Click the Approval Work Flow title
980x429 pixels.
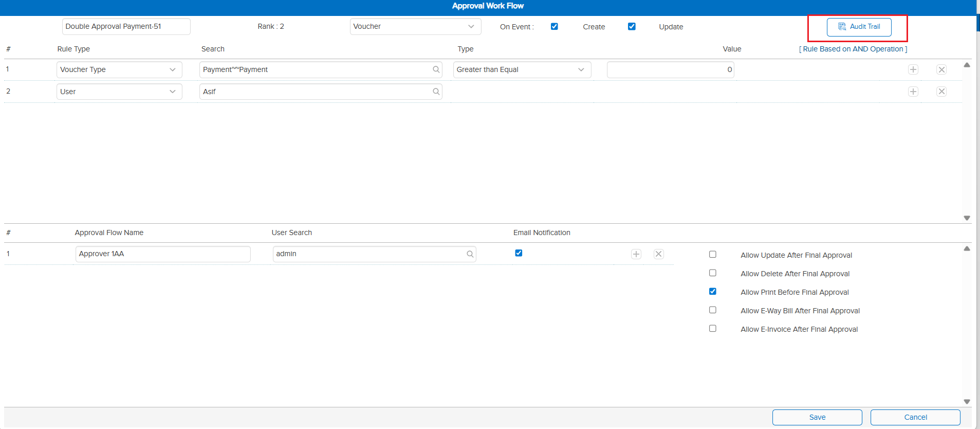point(488,6)
